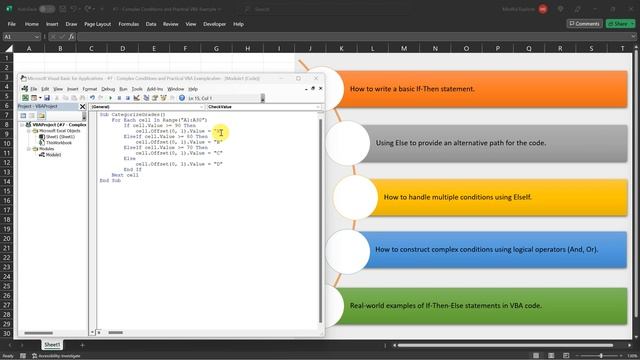The image size is (640, 360).
Task: Click the View Object icon in Project pane
Action: click(32, 116)
